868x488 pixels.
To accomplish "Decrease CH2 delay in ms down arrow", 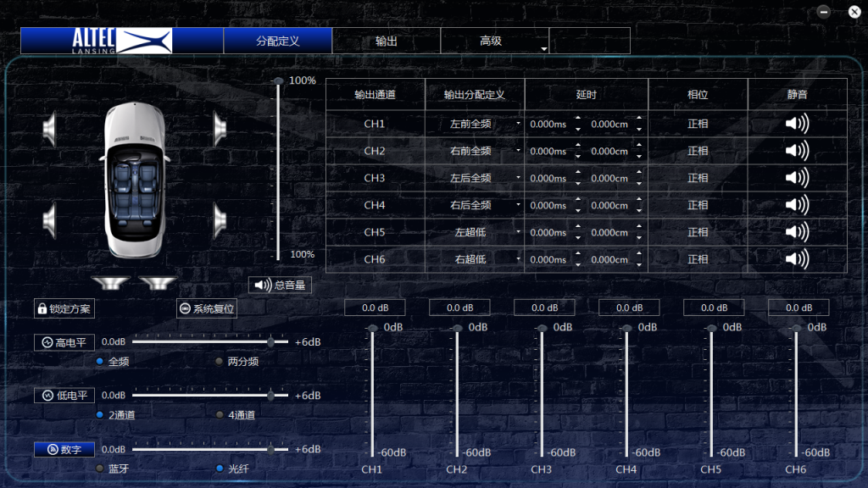I will [x=578, y=157].
